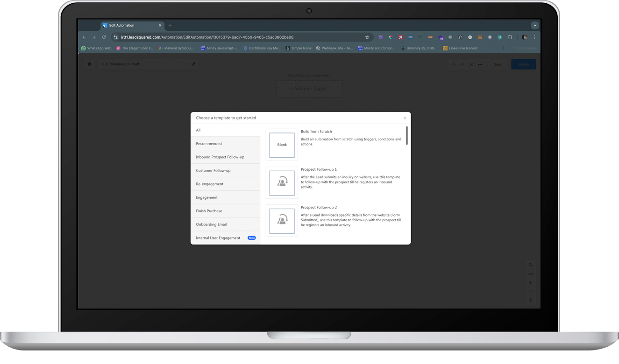The image size is (619, 364).
Task: Click the bookmark star in the address bar
Action: (x=367, y=37)
